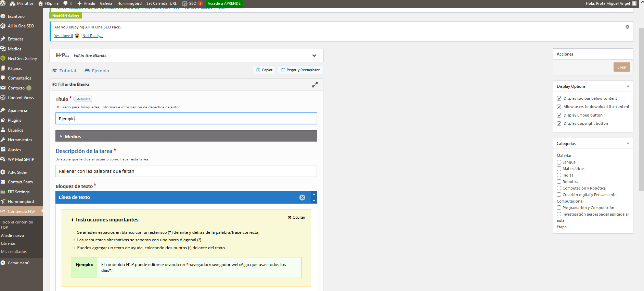Click Accede a APRENDE link
The image size is (644, 291).
tap(224, 3)
